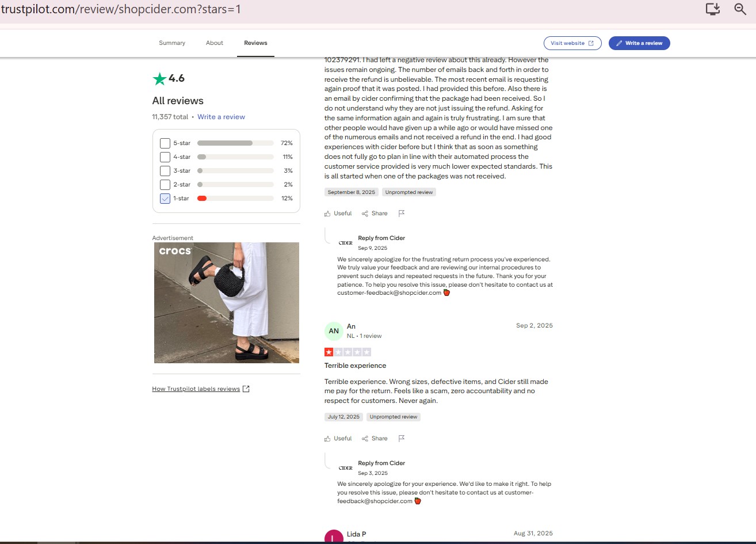Click the blue Write a review button
Screen dimensions: 756x544
pyautogui.click(x=639, y=43)
